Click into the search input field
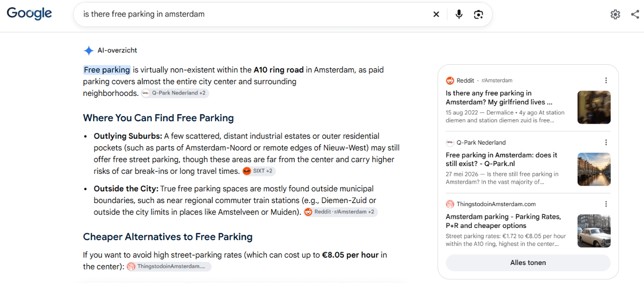Screen dimensions: 644x283 pyautogui.click(x=253, y=15)
